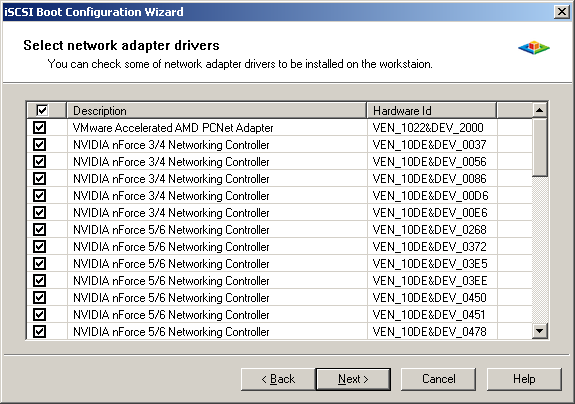575x404 pixels.
Task: Uncheck the checkbox for VEN_10DE&DEV_0478
Action: [40, 331]
